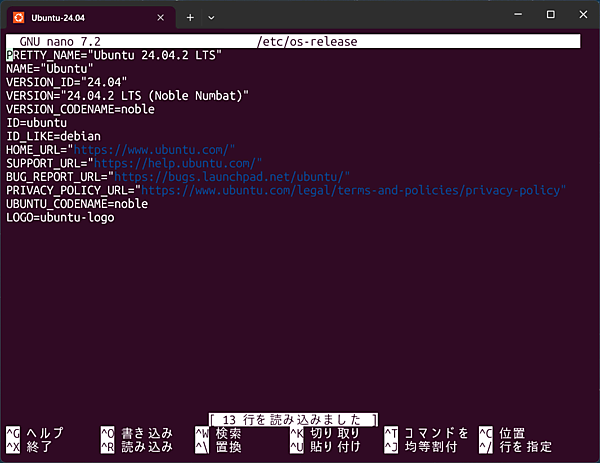Expand the new tab profile dropdown chevron
The height and width of the screenshot is (463, 600).
(211, 17)
